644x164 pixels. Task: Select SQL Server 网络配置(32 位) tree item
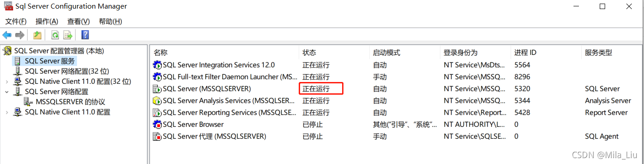pyautogui.click(x=67, y=71)
